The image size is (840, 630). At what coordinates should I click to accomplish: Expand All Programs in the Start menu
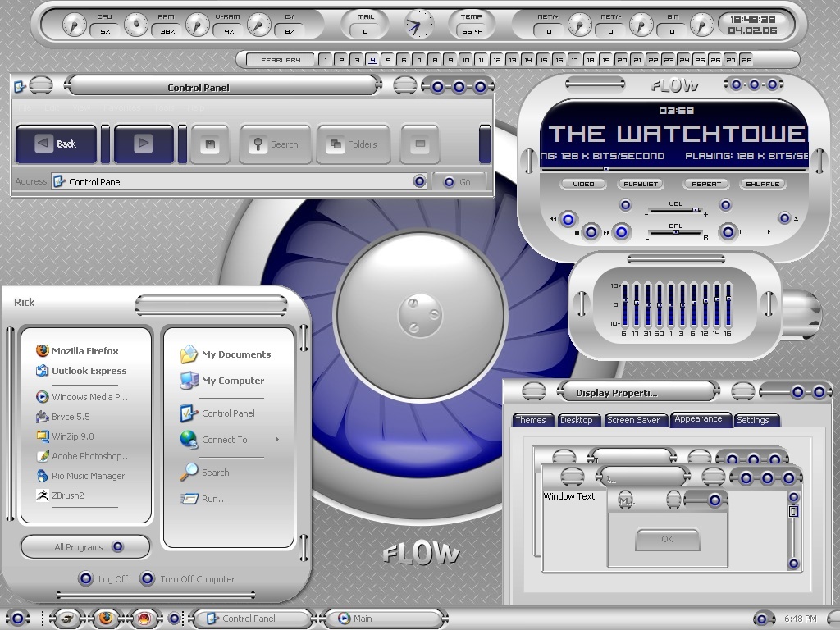click(x=86, y=547)
